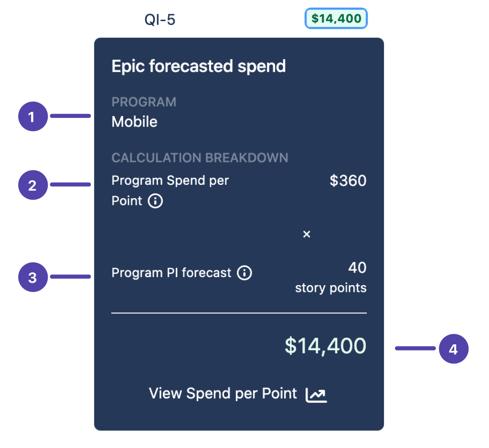Click the multiplication sign in the breakdown
This screenshot has width=489, height=448.
click(307, 234)
